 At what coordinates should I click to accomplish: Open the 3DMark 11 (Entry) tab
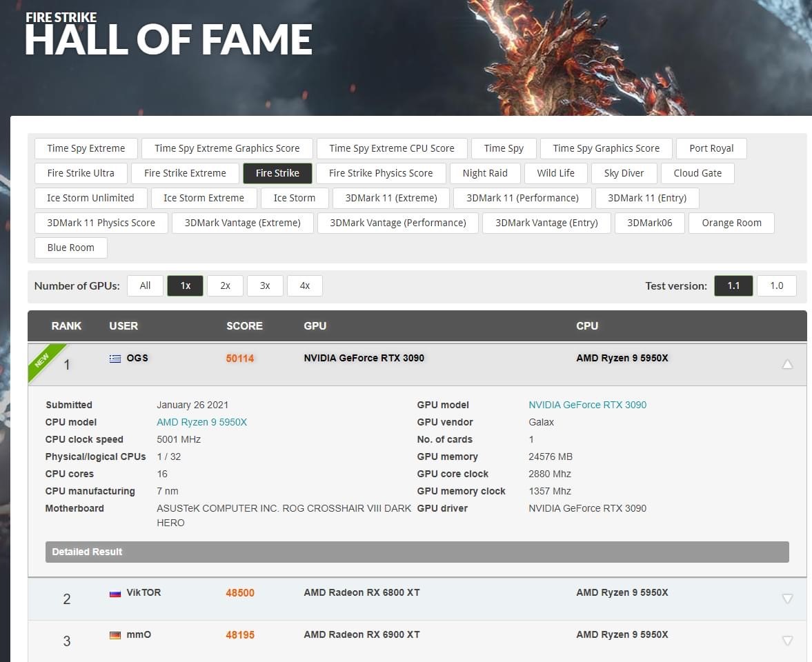pos(647,198)
